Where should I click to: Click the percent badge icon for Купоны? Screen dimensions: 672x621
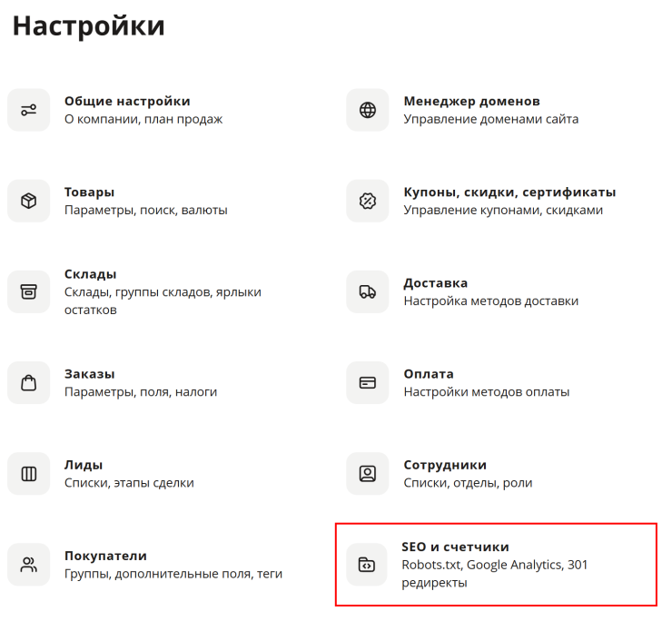click(368, 201)
